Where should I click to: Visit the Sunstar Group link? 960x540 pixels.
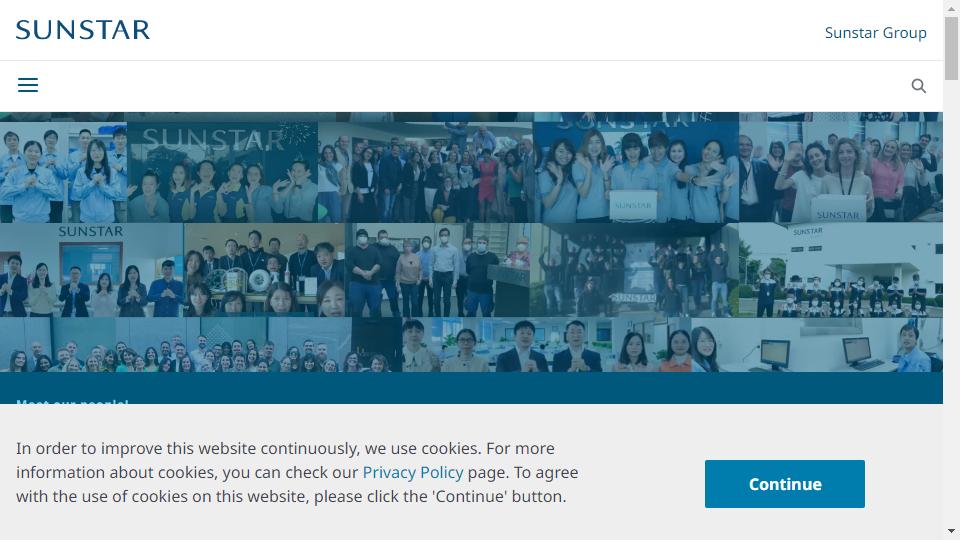tap(875, 32)
